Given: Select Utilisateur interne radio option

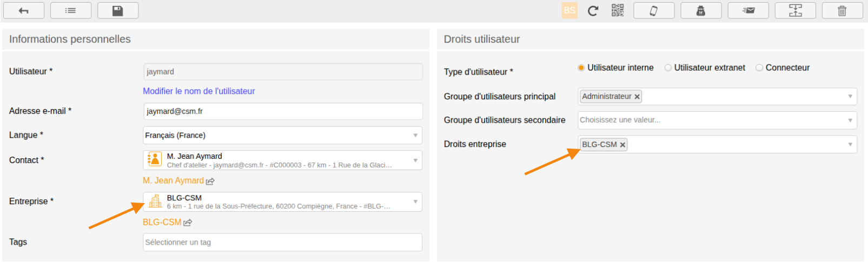Looking at the screenshot, I should pos(581,68).
